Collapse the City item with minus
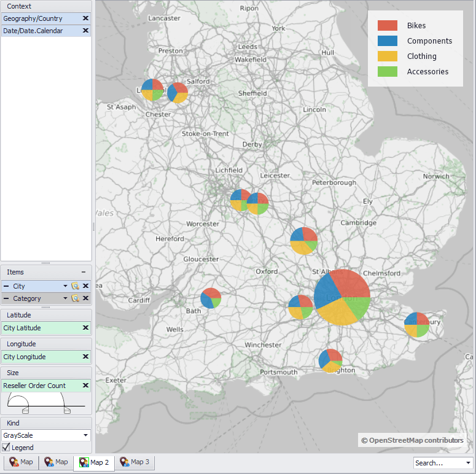This screenshot has width=476, height=474. (6, 286)
